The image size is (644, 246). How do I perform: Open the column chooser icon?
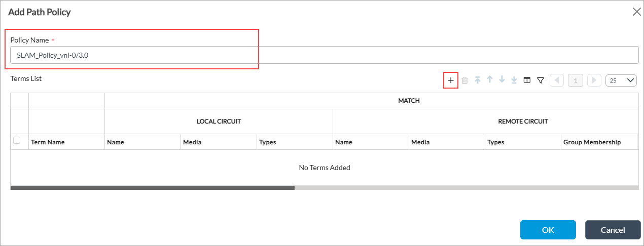tap(527, 80)
